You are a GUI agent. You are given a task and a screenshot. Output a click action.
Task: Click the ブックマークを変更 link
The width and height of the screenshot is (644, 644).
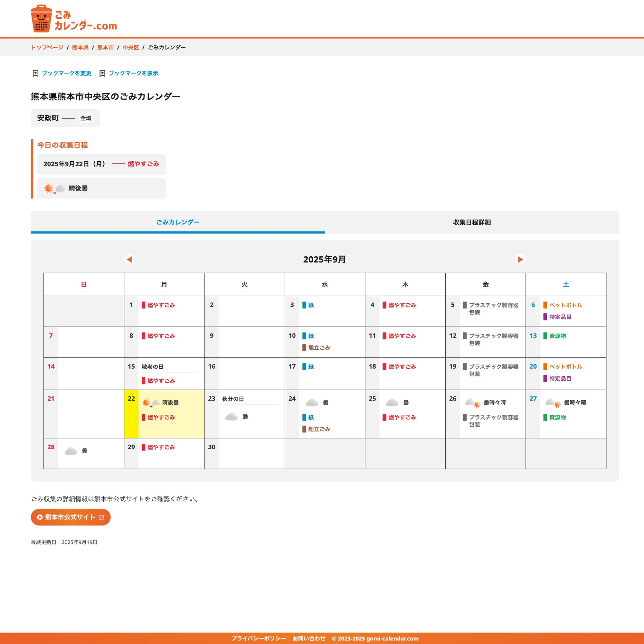point(67,73)
